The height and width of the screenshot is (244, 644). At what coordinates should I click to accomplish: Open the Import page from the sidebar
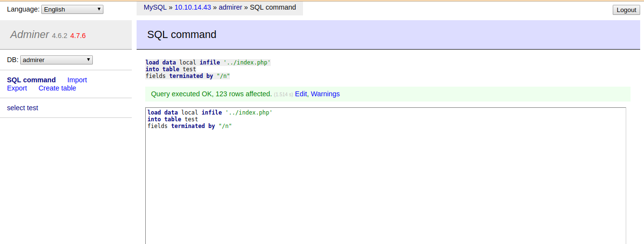[77, 80]
